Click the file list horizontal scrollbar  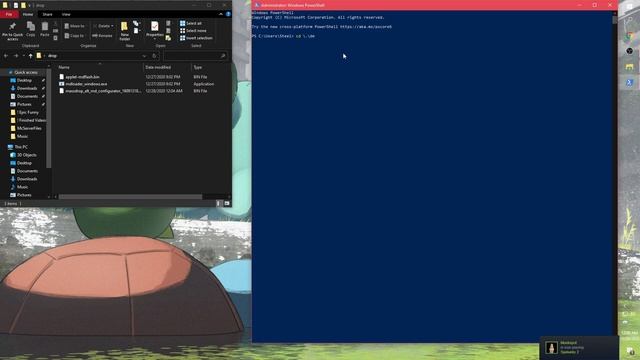click(x=130, y=197)
